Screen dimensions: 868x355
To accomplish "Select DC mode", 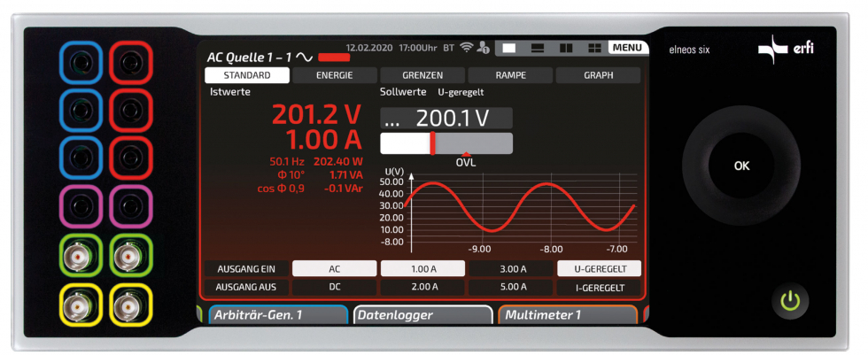I will [334, 288].
